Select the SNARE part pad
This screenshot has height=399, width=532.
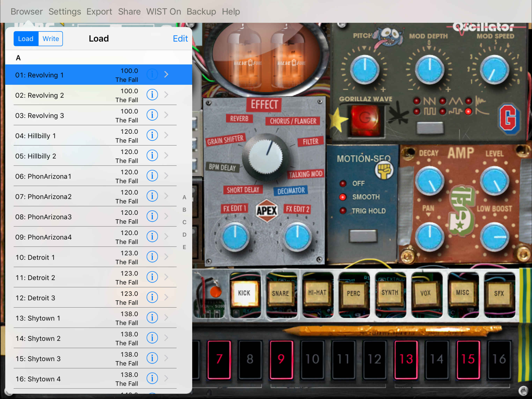coord(280,294)
